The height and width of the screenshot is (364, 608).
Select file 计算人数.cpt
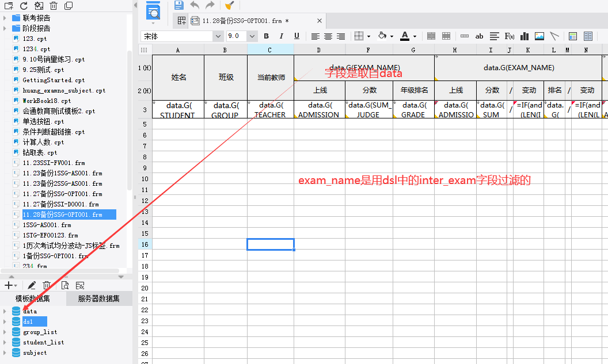43,142
